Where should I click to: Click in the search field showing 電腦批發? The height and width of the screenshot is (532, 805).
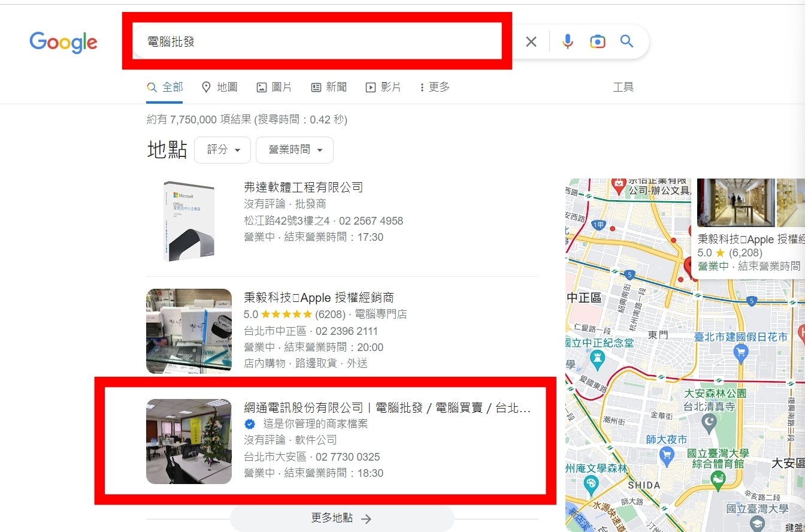point(316,41)
